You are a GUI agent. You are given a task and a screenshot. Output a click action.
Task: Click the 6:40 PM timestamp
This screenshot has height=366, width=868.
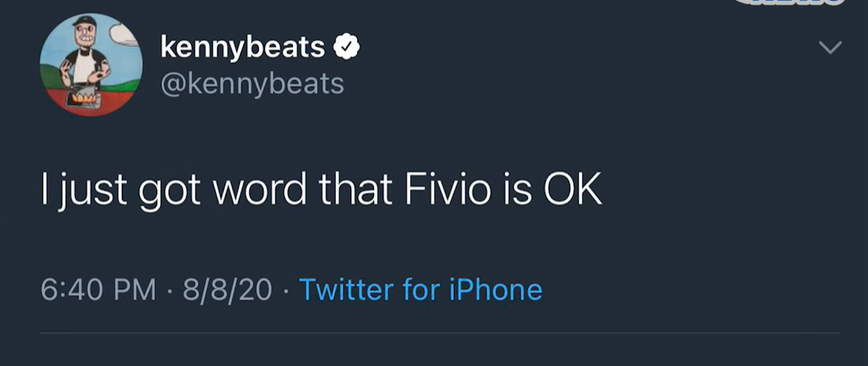tap(98, 290)
